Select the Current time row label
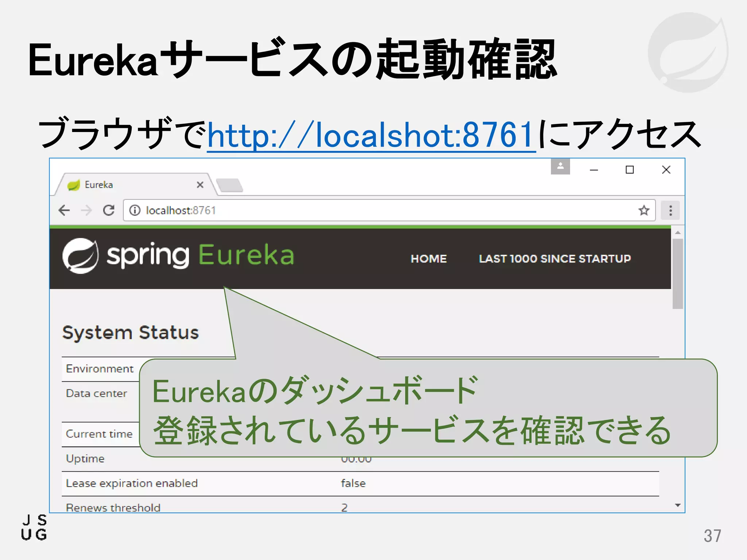The width and height of the screenshot is (747, 560). point(99,434)
